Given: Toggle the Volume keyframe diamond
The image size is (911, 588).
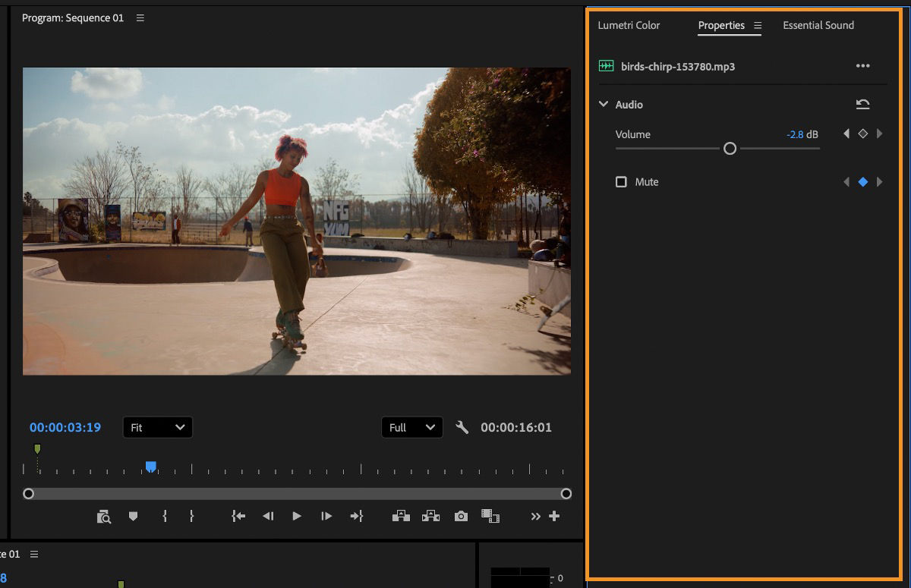Looking at the screenshot, I should pos(862,134).
